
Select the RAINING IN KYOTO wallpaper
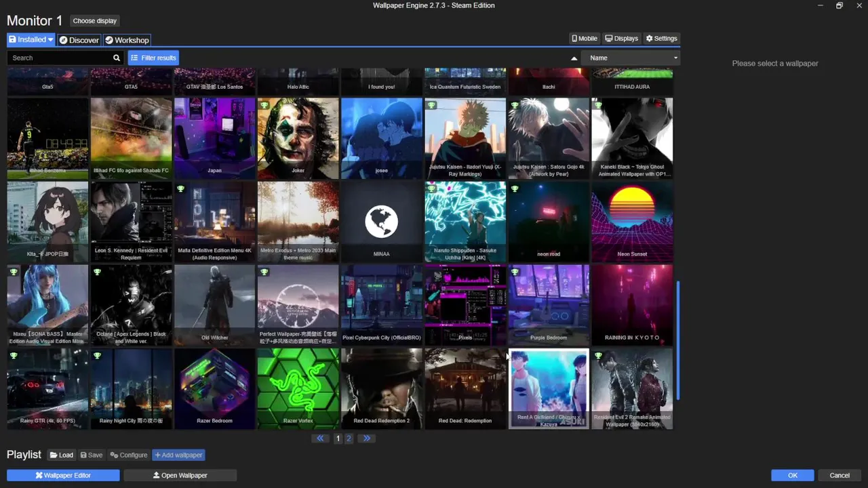click(x=632, y=305)
